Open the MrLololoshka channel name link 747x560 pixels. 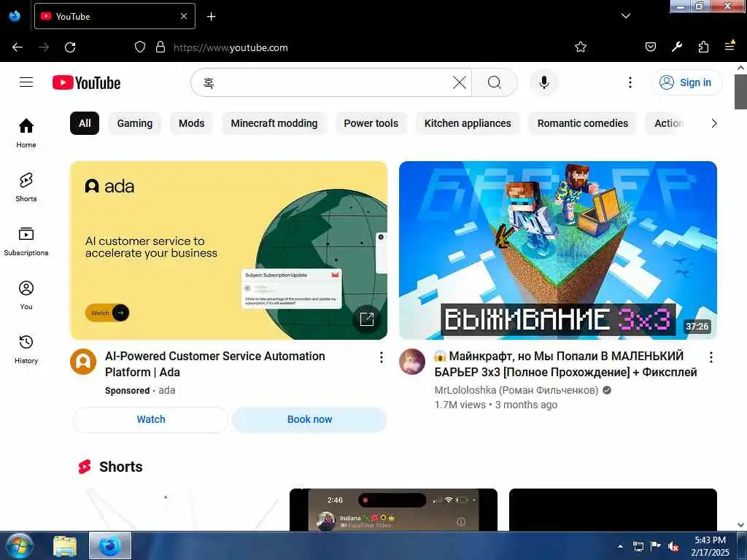pos(516,390)
